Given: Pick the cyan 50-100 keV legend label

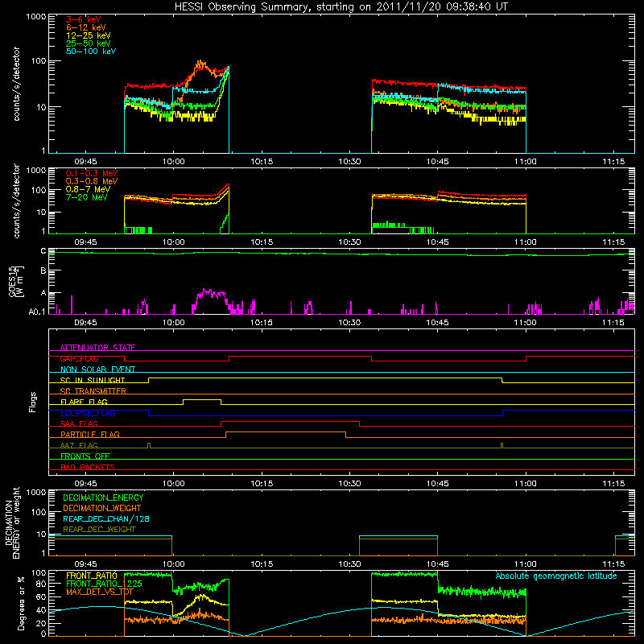Looking at the screenshot, I should 91,52.
